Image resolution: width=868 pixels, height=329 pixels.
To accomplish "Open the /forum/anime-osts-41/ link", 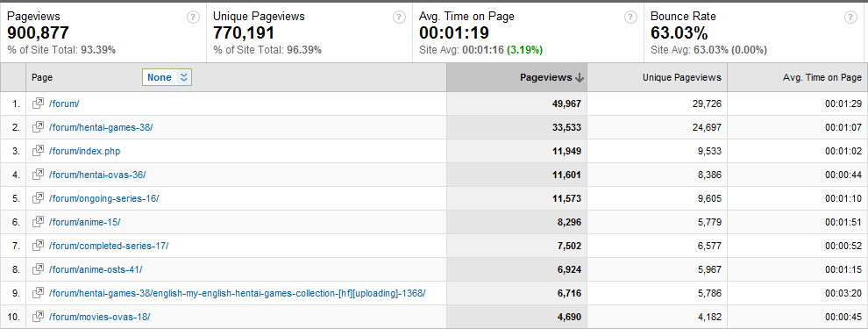I will [x=96, y=269].
